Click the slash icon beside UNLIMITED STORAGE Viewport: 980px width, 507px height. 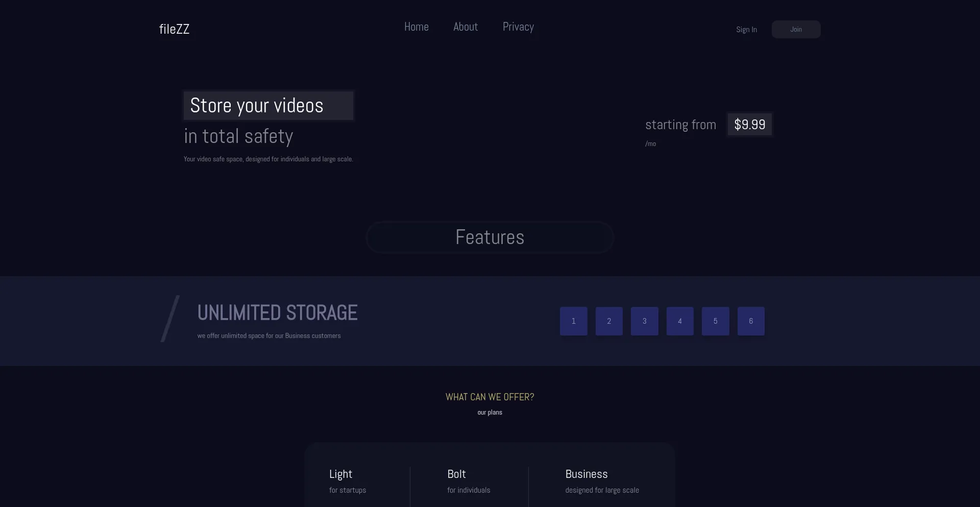(170, 319)
